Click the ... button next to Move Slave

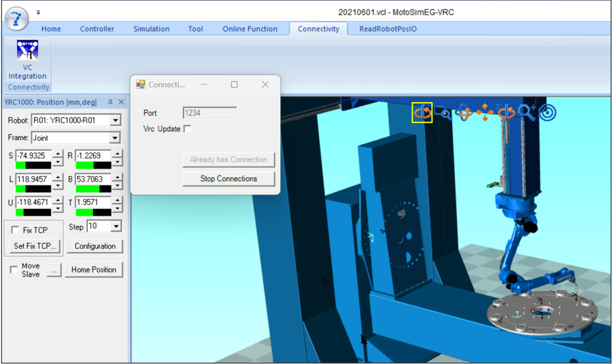coord(54,270)
